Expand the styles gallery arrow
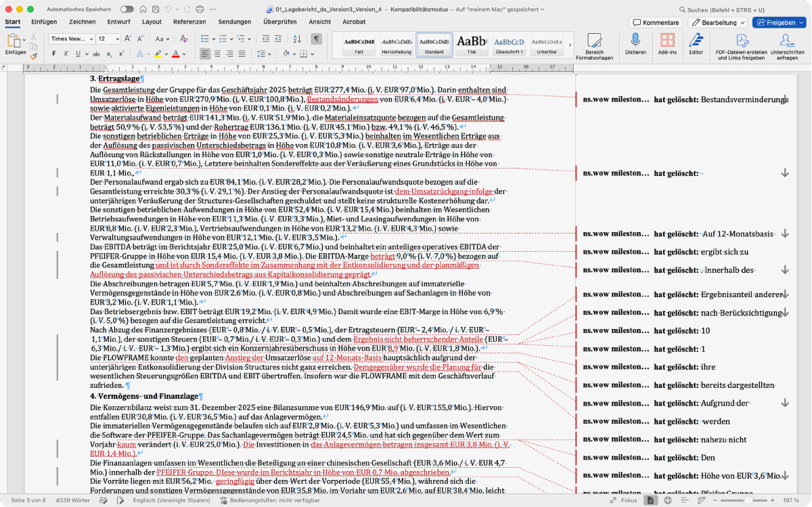The width and height of the screenshot is (812, 507). (x=570, y=45)
